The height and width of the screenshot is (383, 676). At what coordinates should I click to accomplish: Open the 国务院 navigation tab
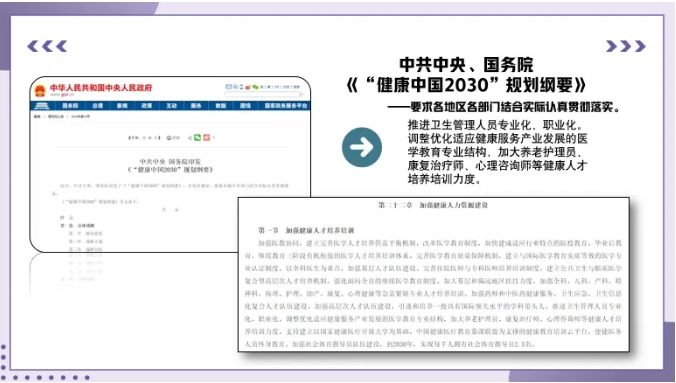(70, 106)
